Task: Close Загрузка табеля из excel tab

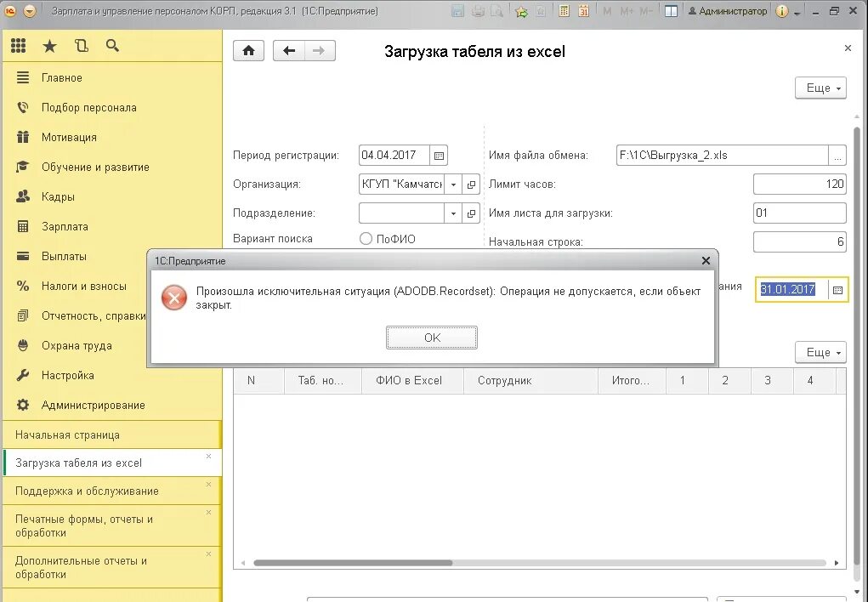Action: [208, 457]
